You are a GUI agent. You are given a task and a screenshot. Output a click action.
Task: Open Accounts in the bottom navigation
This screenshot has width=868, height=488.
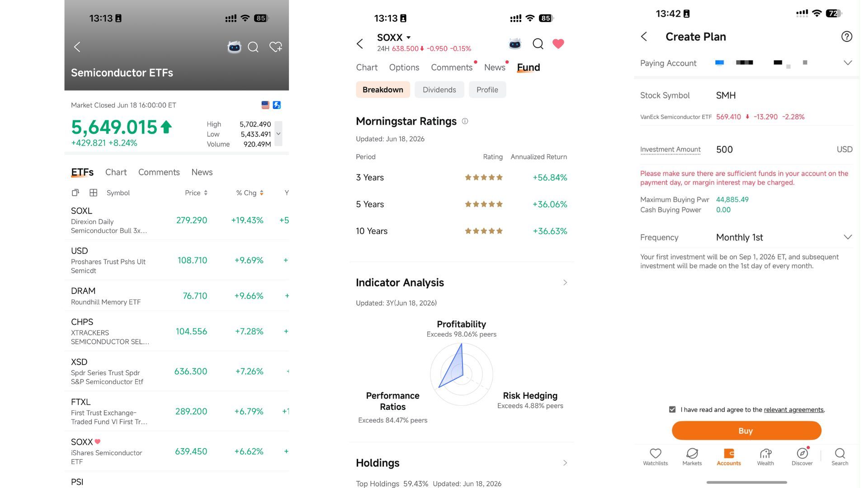(729, 457)
